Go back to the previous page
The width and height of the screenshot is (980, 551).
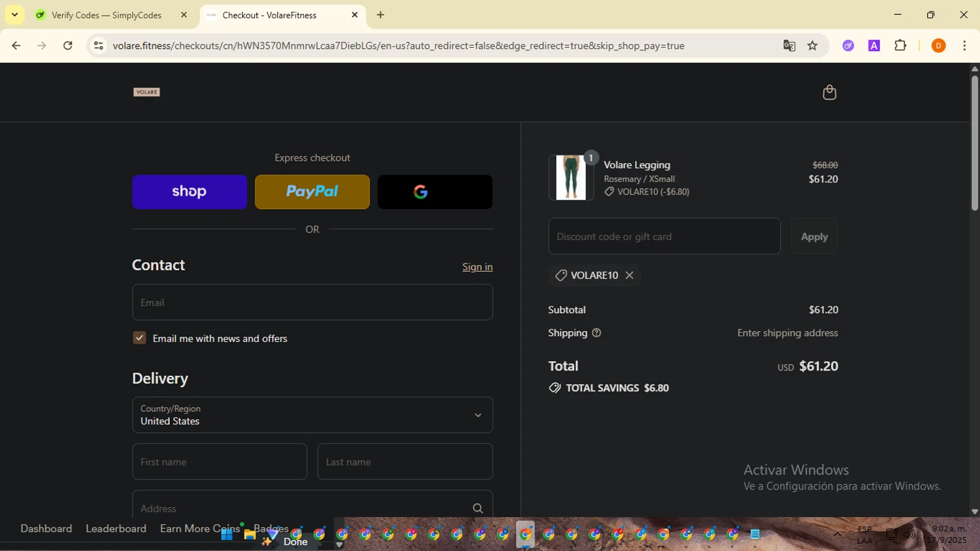tap(16, 46)
